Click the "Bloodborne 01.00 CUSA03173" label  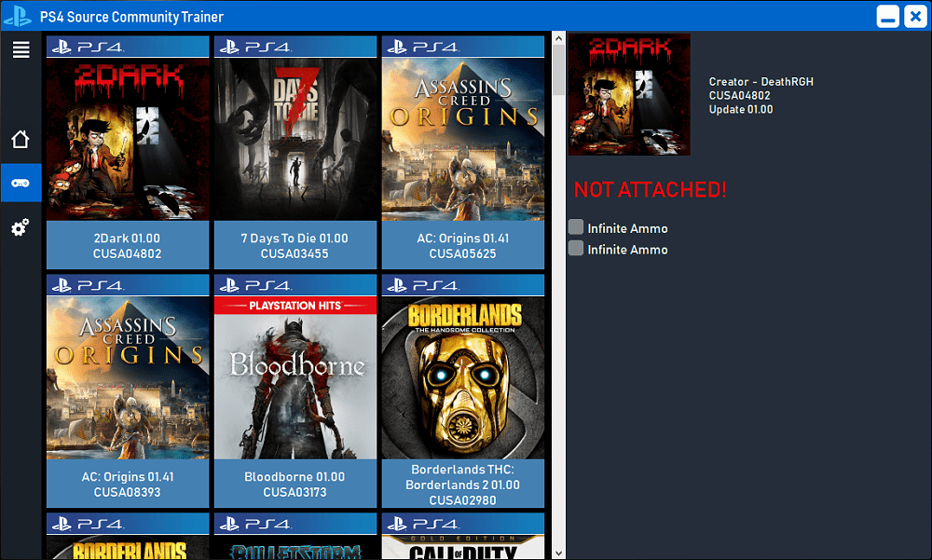(x=295, y=485)
